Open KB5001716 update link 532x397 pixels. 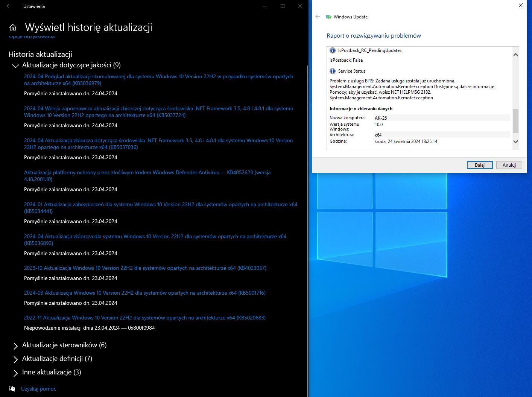pyautogui.click(x=145, y=293)
